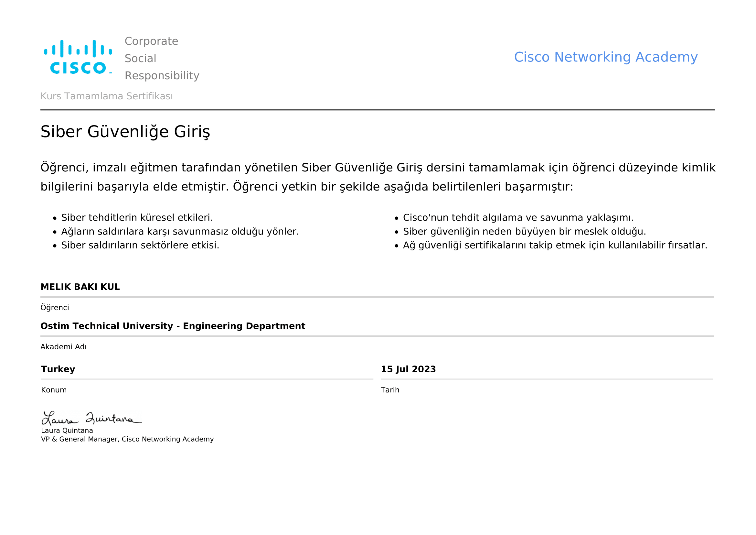This screenshot has height=535, width=756.
Task: Click the Siber saldırıların sektörlere etkisi bullet
Action: click(140, 246)
